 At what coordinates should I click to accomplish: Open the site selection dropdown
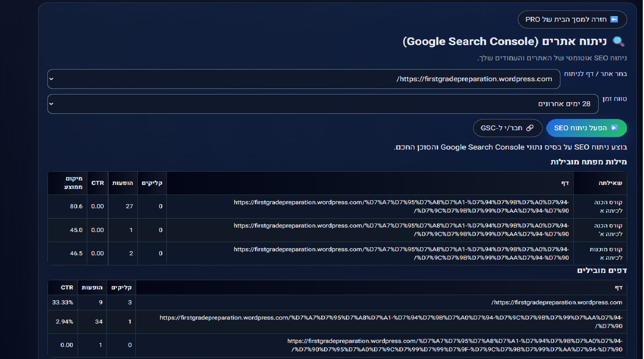[x=304, y=79]
